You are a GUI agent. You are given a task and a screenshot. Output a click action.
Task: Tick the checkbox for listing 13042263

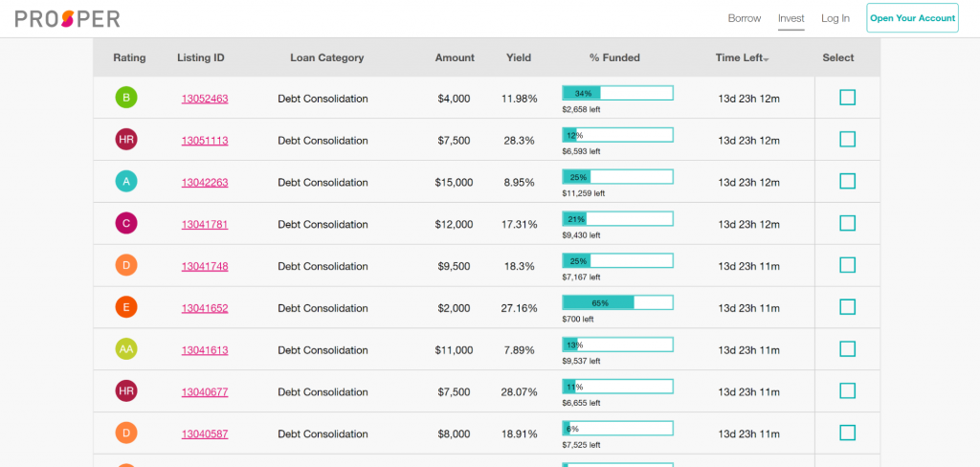[848, 181]
